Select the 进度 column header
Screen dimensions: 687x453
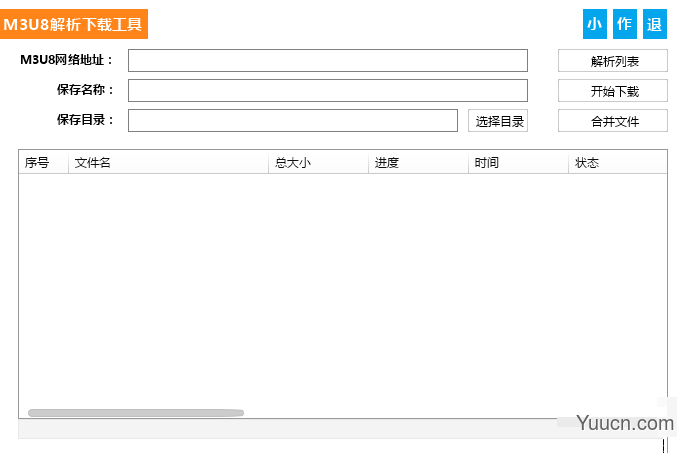tap(418, 163)
